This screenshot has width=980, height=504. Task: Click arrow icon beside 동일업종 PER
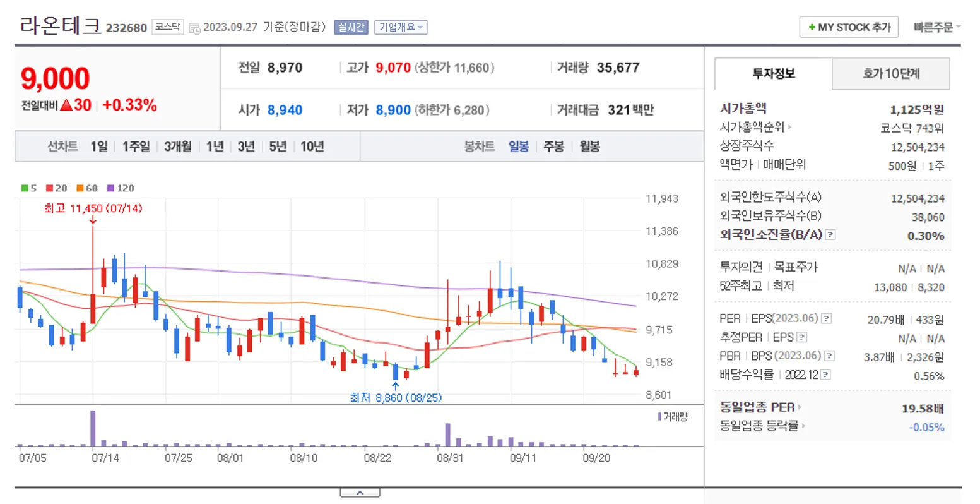800,407
